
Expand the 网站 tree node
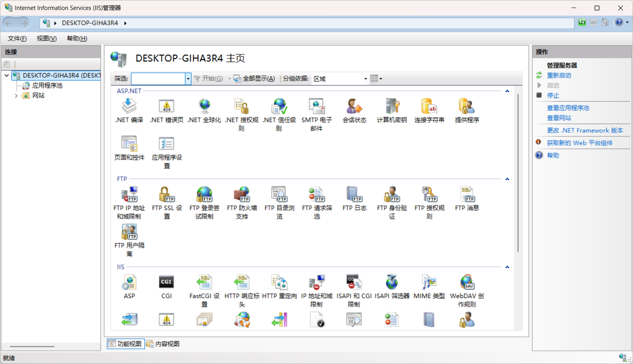click(x=16, y=96)
